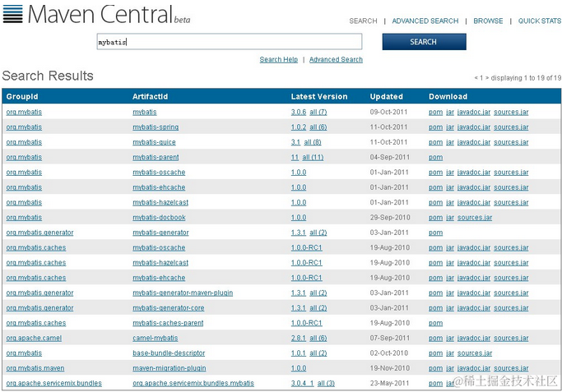
Task: Download the jar for mybatis-spring
Action: [450, 127]
